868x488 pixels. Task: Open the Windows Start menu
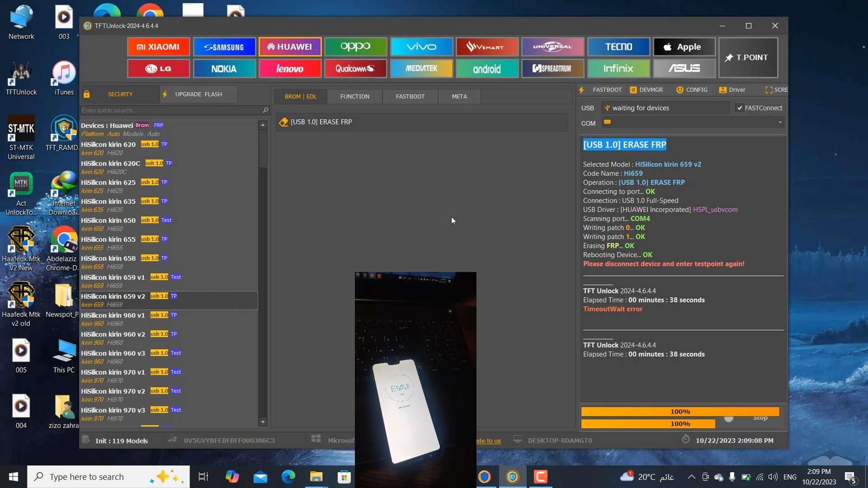[14, 477]
